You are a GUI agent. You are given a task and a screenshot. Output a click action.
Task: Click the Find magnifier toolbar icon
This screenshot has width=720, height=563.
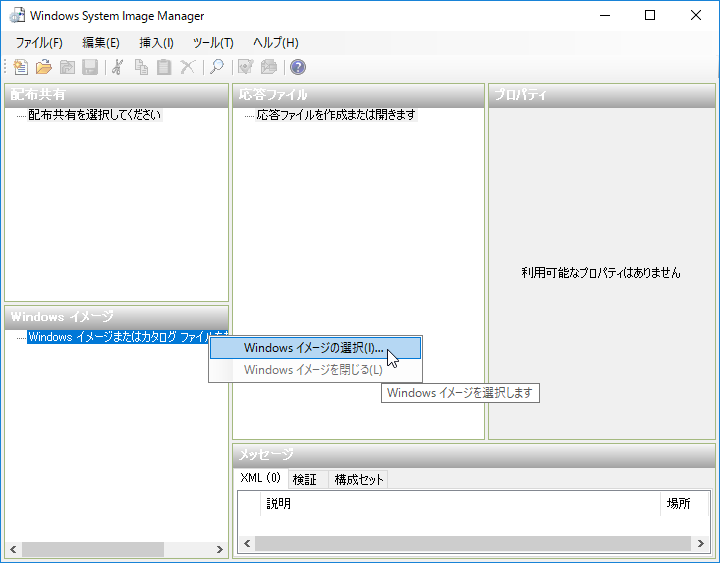(216, 67)
